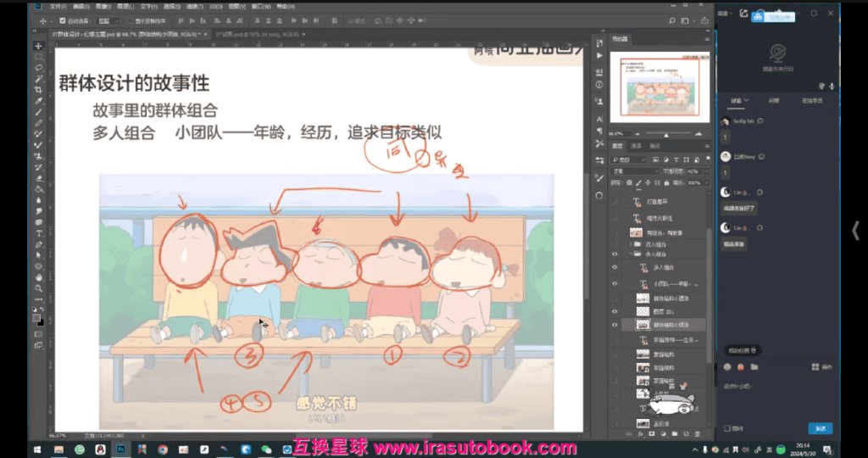This screenshot has width=868, height=458.
Task: Click Navigator zoom slider handle
Action: click(x=666, y=135)
